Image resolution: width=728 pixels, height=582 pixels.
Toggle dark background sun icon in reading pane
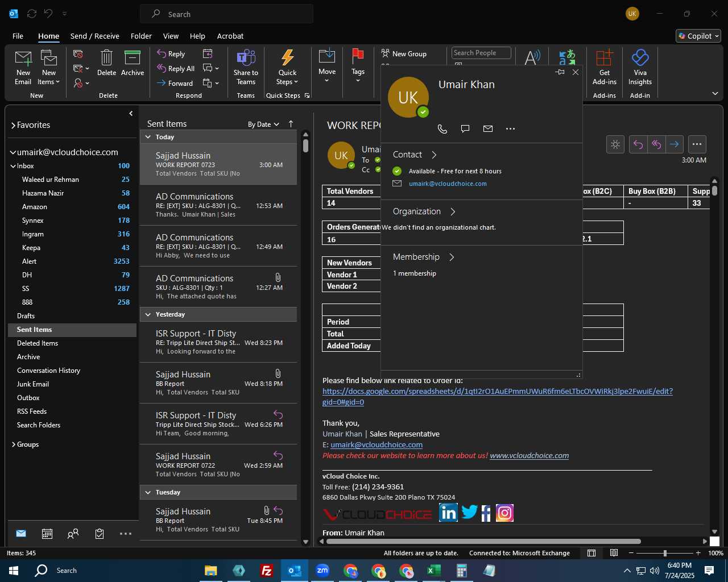[615, 144]
